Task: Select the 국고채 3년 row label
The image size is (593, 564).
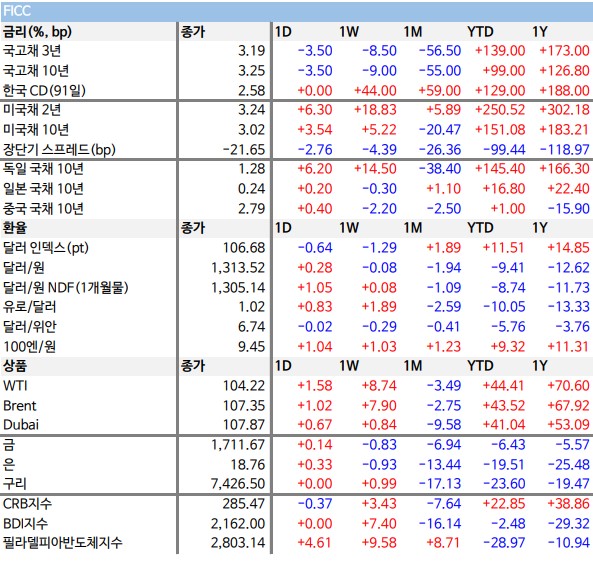Action: coord(32,51)
